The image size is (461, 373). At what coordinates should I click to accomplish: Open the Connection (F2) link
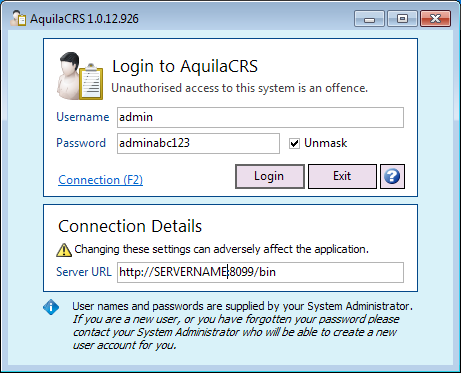pos(101,180)
